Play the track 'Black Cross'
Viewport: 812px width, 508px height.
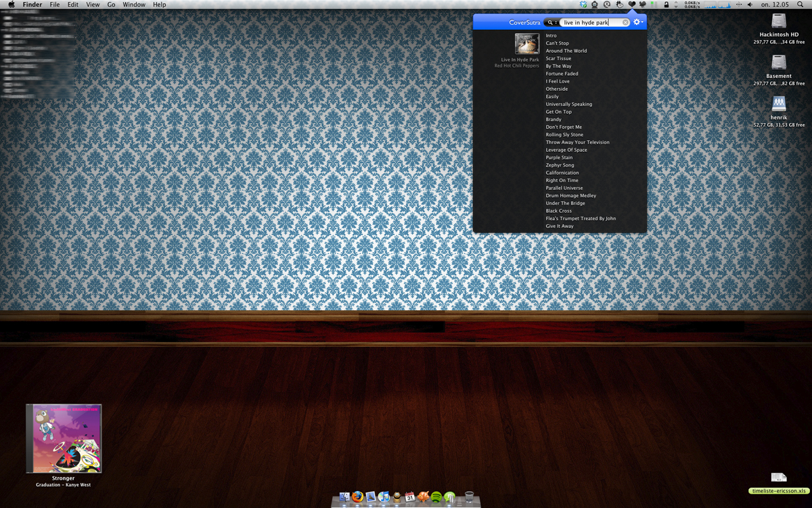point(559,211)
